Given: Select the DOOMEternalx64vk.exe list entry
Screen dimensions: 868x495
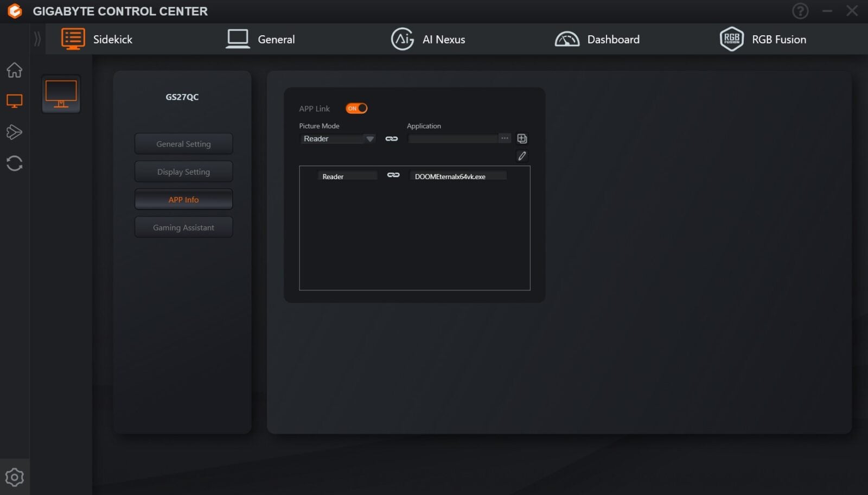Looking at the screenshot, I should pos(450,176).
